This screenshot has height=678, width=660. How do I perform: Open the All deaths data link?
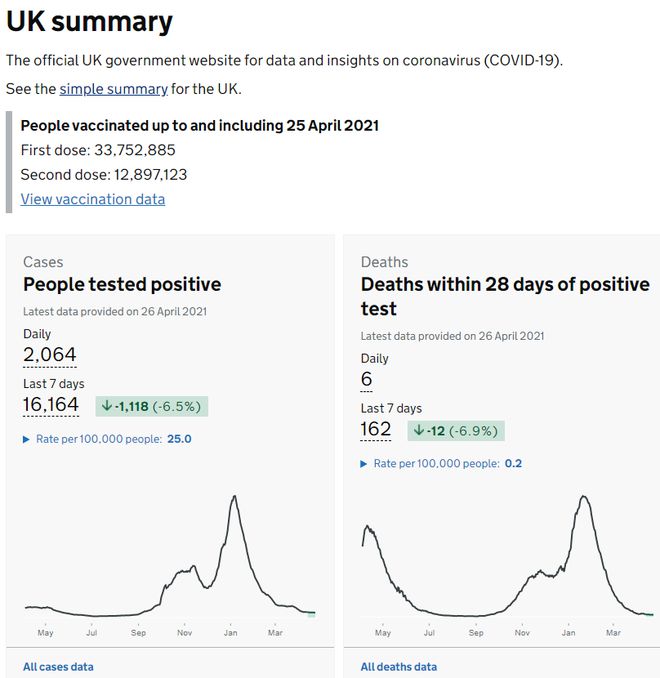(x=398, y=667)
